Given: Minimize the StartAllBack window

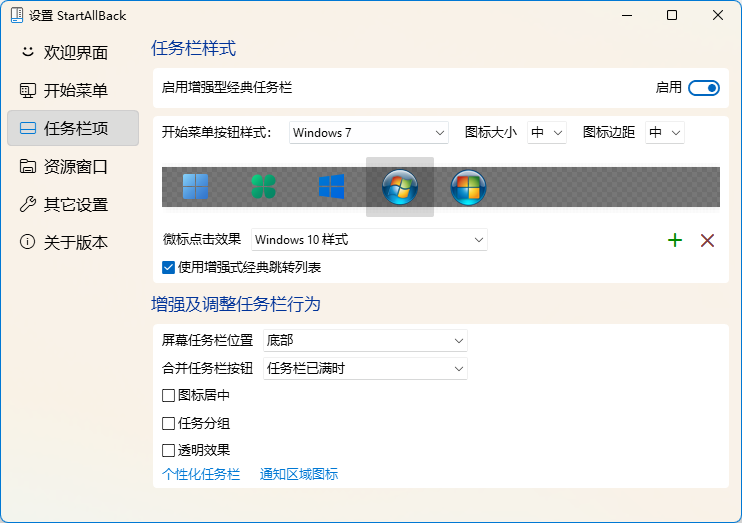Looking at the screenshot, I should [x=627, y=16].
